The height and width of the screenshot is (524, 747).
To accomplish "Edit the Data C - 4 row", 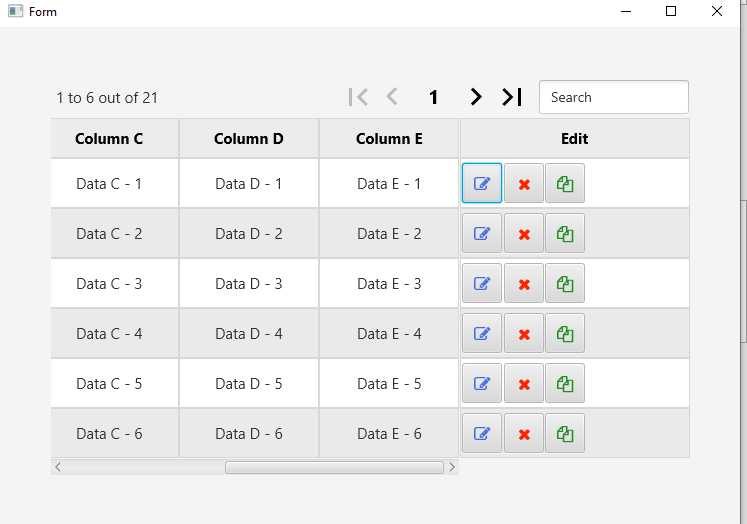I will point(482,334).
